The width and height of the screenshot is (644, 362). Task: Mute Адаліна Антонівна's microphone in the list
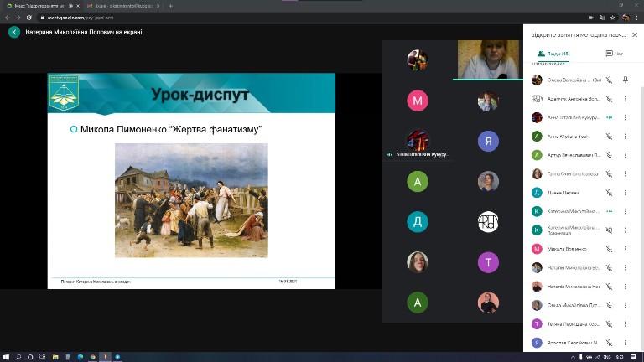609,99
